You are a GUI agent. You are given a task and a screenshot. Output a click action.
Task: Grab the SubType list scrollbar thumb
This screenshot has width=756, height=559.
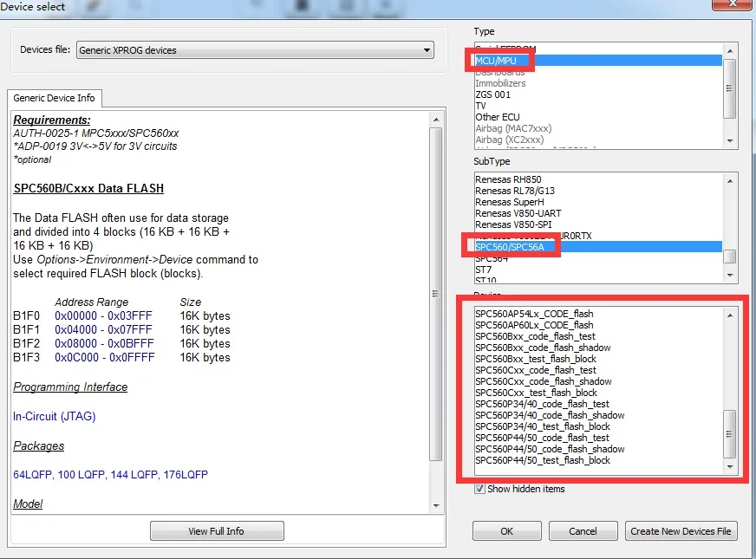coord(730,257)
